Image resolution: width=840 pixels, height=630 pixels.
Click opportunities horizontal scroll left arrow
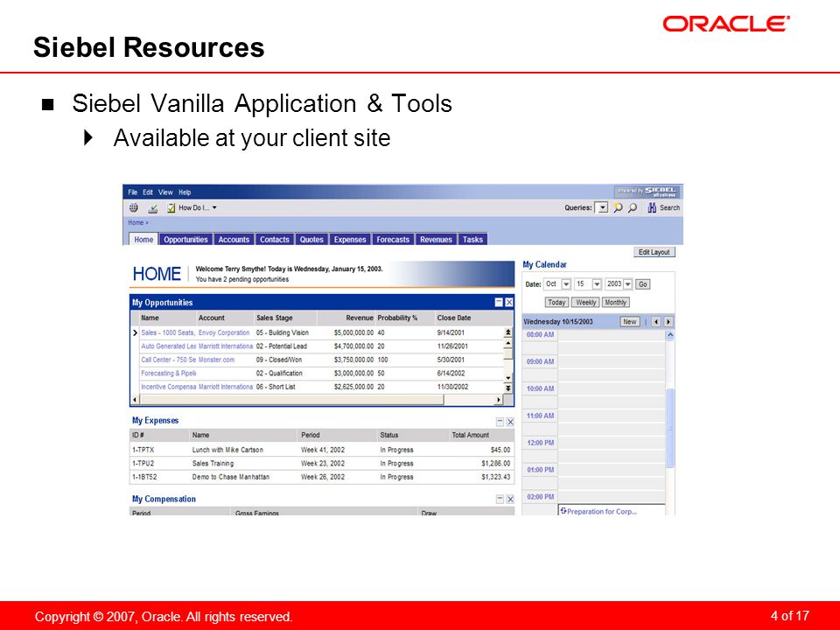click(x=135, y=400)
